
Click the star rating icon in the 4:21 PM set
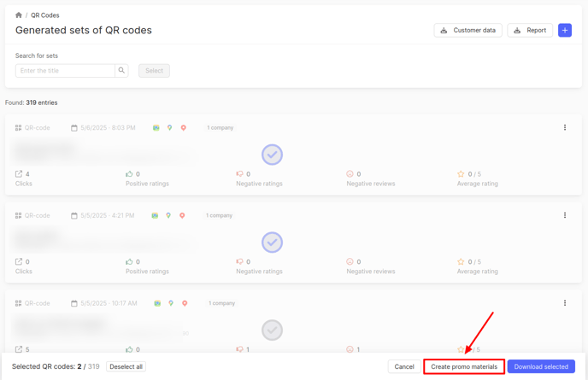461,261
